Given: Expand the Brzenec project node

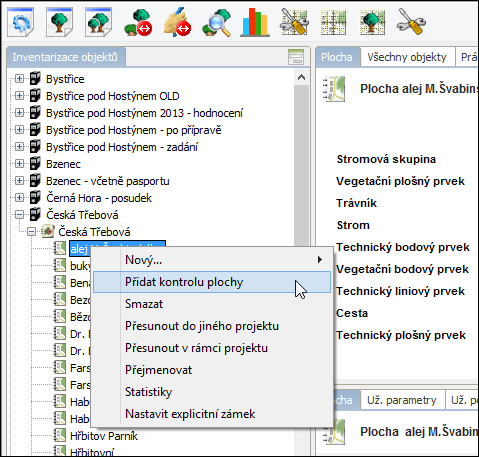Looking at the screenshot, I should pyautogui.click(x=19, y=164).
